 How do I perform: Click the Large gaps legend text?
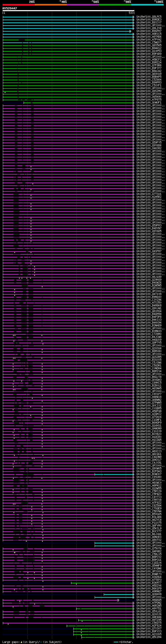(x=11, y=642)
